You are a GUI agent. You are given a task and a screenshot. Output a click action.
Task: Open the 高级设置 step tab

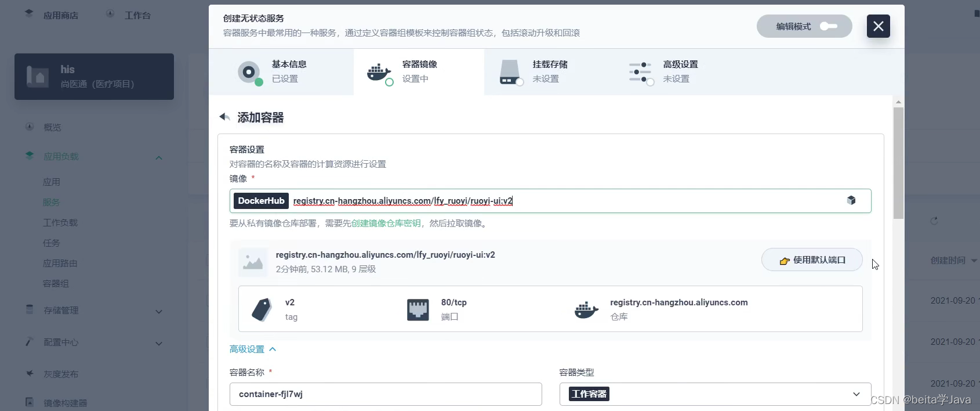(x=680, y=72)
